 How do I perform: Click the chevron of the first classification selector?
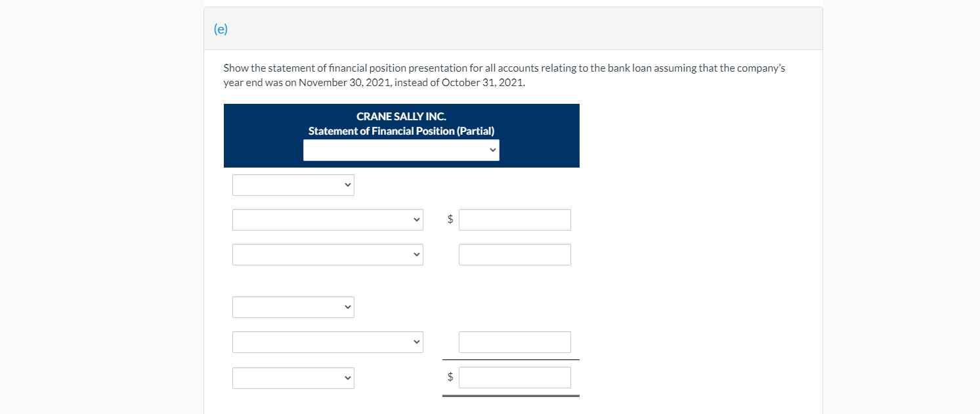(347, 185)
